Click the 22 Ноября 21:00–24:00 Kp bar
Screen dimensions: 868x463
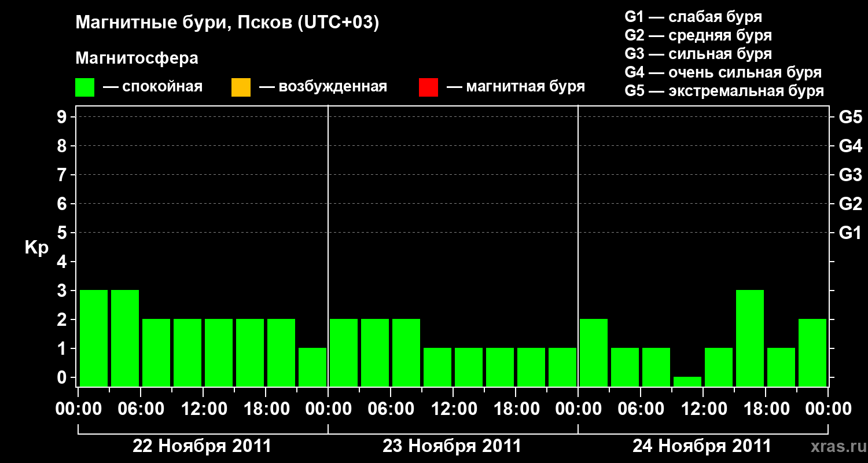(312, 367)
